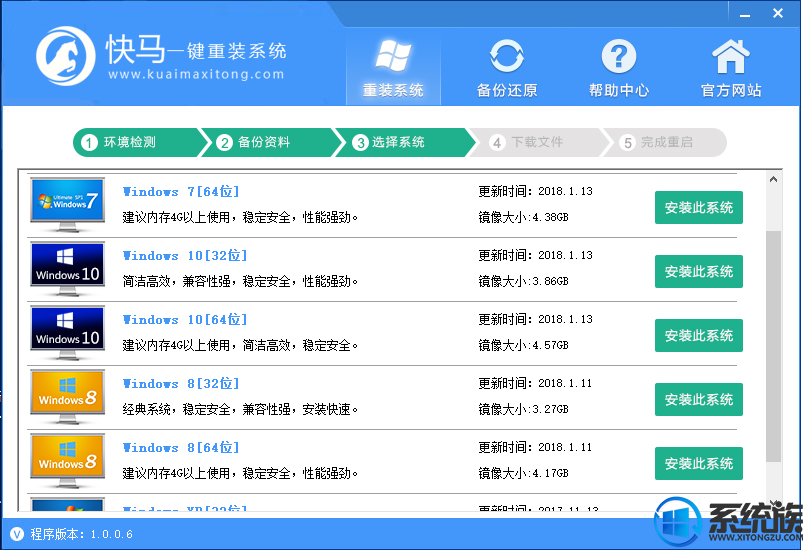Viewport: 803px width, 550px height.
Task: Click the scrollbar up arrow
Action: coord(773,179)
